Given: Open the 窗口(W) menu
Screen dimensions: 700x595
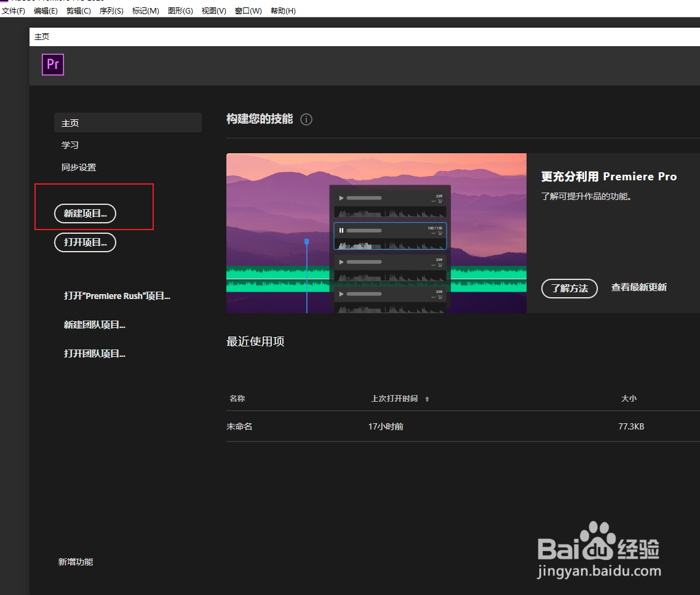Looking at the screenshot, I should pyautogui.click(x=249, y=10).
